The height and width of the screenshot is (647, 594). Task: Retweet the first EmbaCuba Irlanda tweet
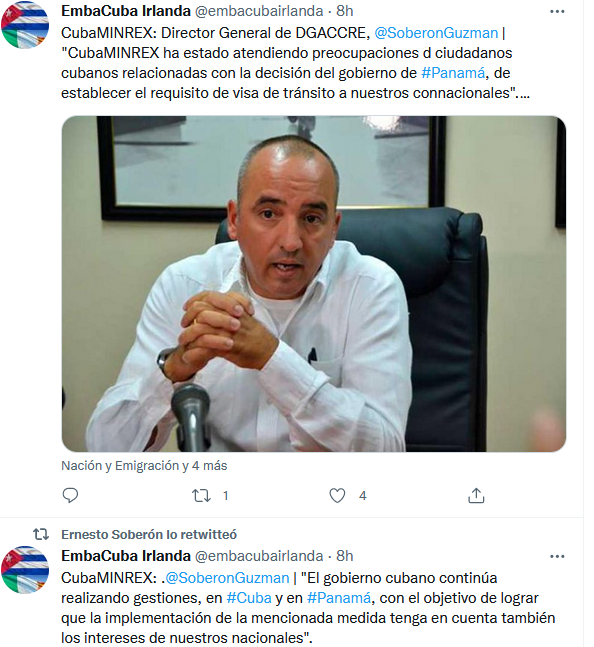201,495
